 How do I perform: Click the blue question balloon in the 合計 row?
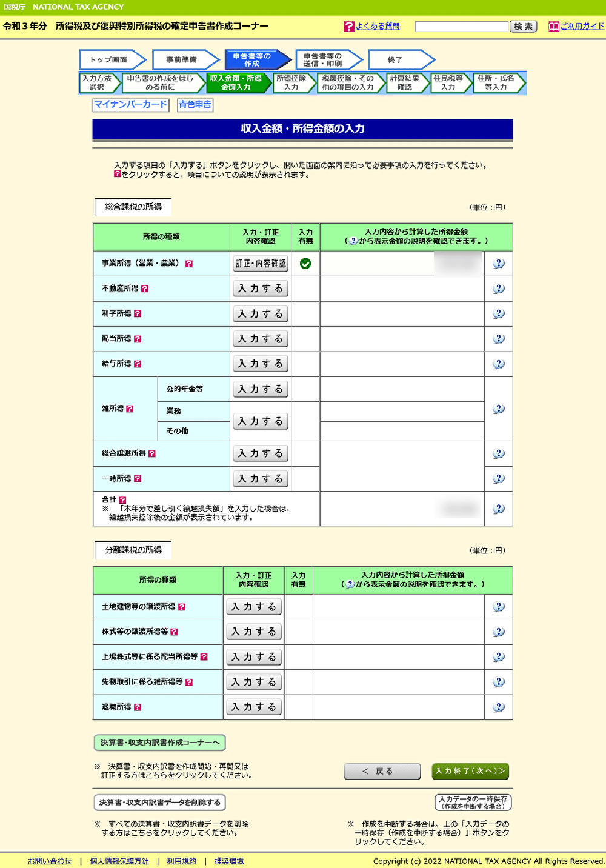pos(498,509)
